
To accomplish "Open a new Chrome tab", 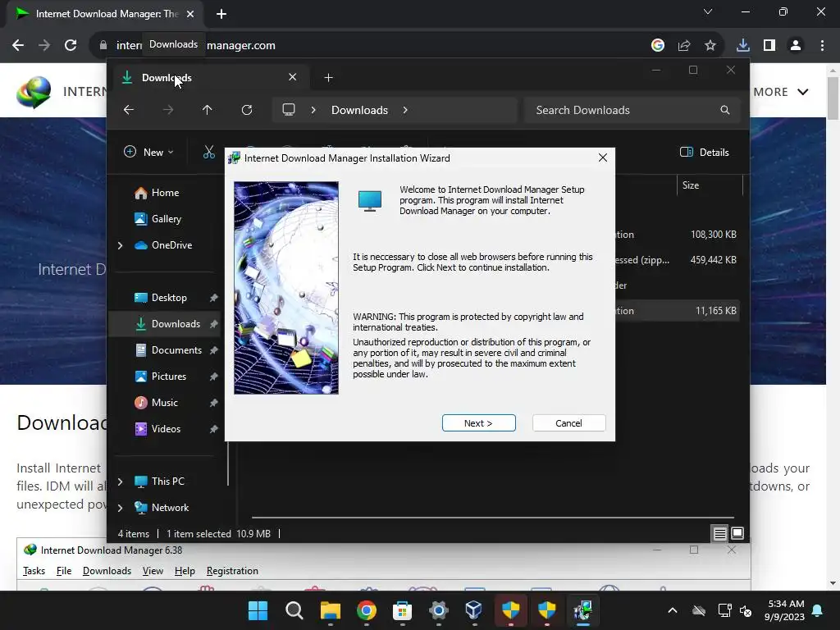I will click(221, 14).
